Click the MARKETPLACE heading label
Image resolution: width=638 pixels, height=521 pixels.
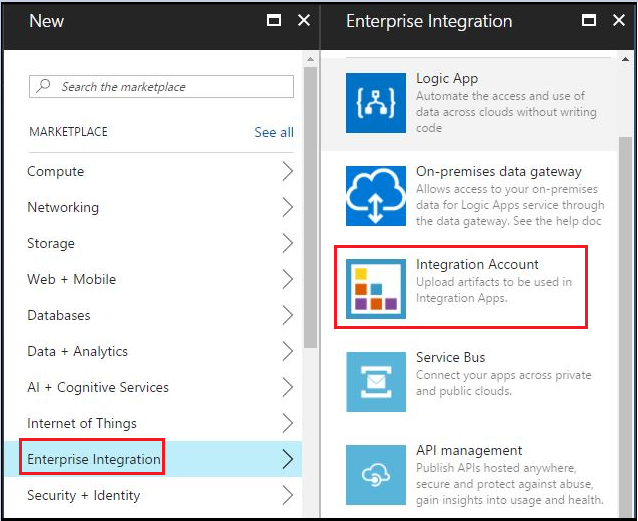coord(68,132)
